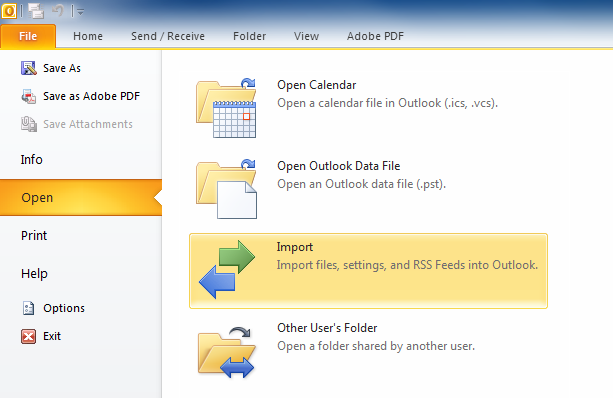Viewport: 613px width, 398px height.
Task: Select the Save Attachments entry
Action: (88, 124)
